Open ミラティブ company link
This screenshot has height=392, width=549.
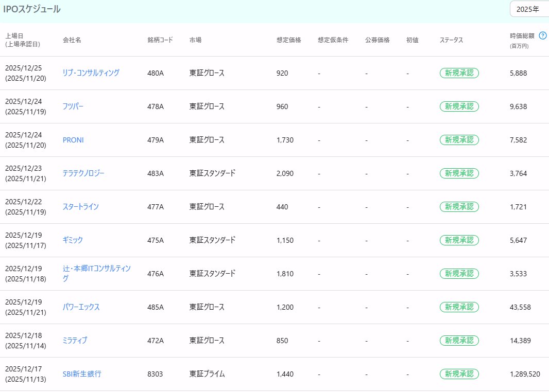click(x=75, y=340)
